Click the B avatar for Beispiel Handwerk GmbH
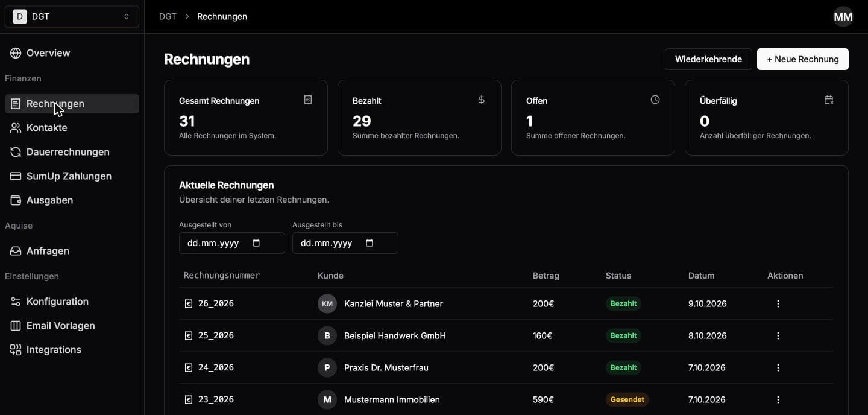This screenshot has width=868, height=415. click(327, 335)
